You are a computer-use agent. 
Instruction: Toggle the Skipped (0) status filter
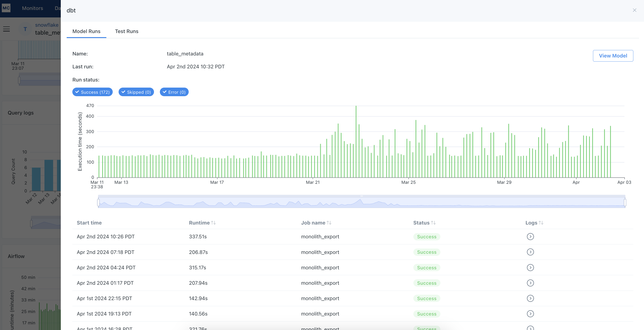[x=136, y=92]
